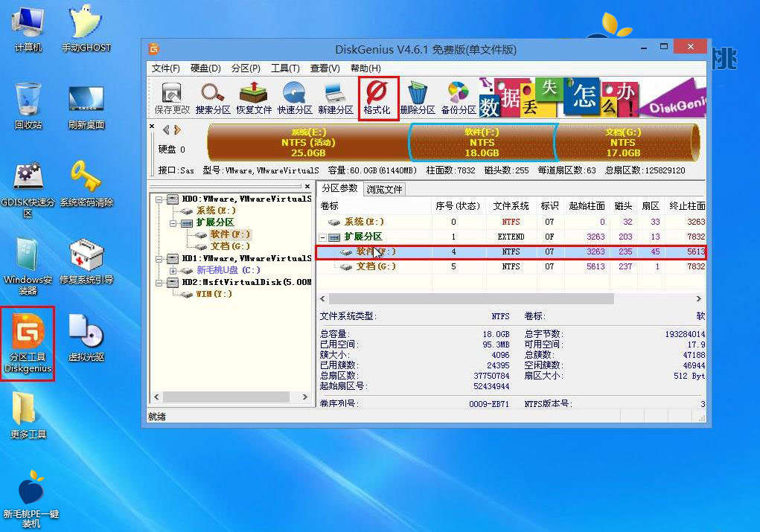Click the 文件系统 column header

click(511, 206)
